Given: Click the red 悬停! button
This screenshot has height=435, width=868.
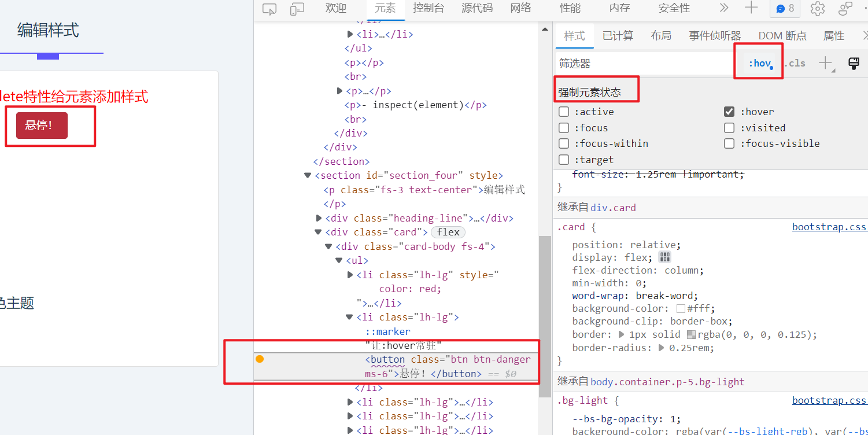Looking at the screenshot, I should click(x=42, y=126).
